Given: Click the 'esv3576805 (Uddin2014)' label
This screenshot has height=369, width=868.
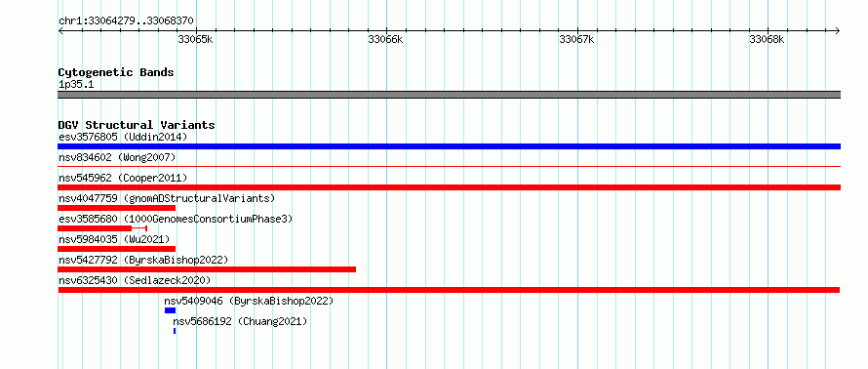Looking at the screenshot, I should (123, 137).
